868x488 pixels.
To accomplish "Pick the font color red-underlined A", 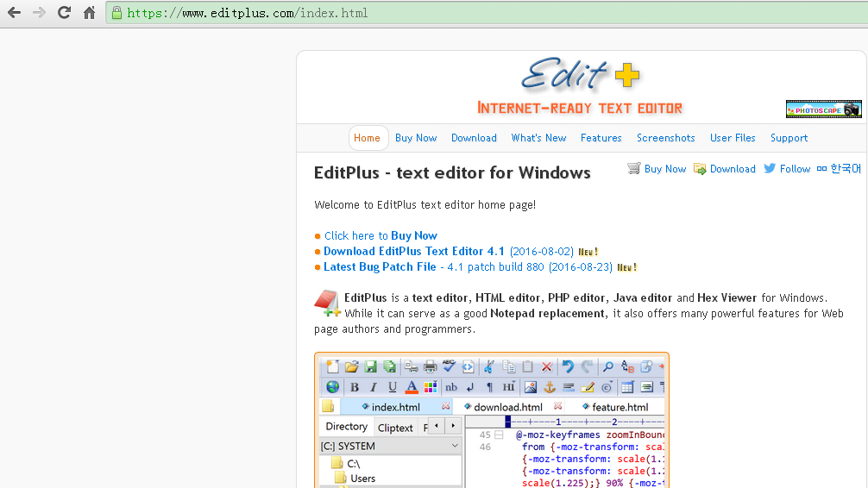I will tap(412, 387).
